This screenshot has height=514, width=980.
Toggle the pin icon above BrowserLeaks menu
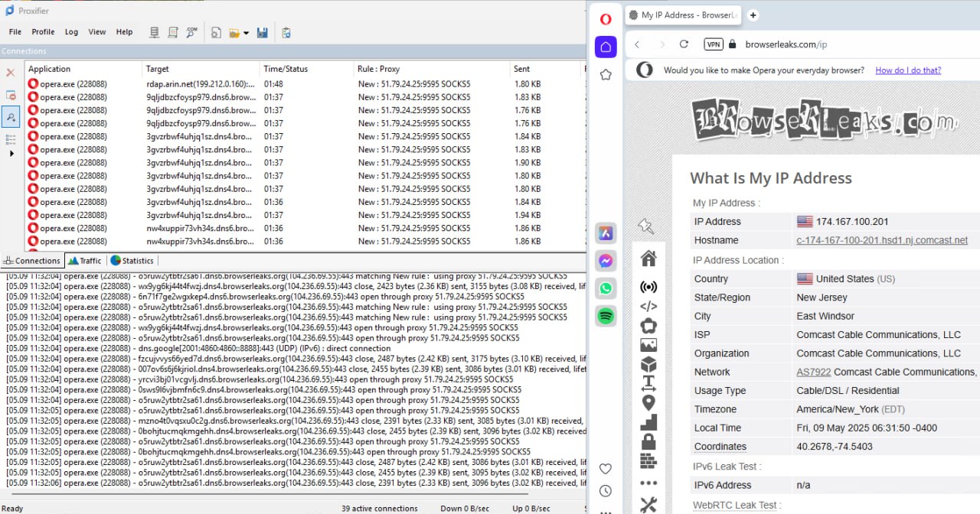(x=645, y=226)
